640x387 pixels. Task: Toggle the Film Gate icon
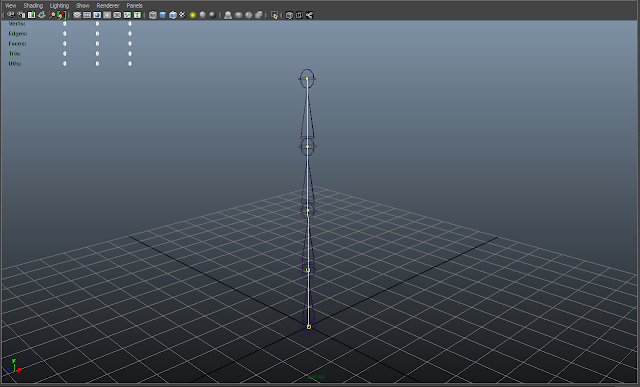click(x=87, y=15)
